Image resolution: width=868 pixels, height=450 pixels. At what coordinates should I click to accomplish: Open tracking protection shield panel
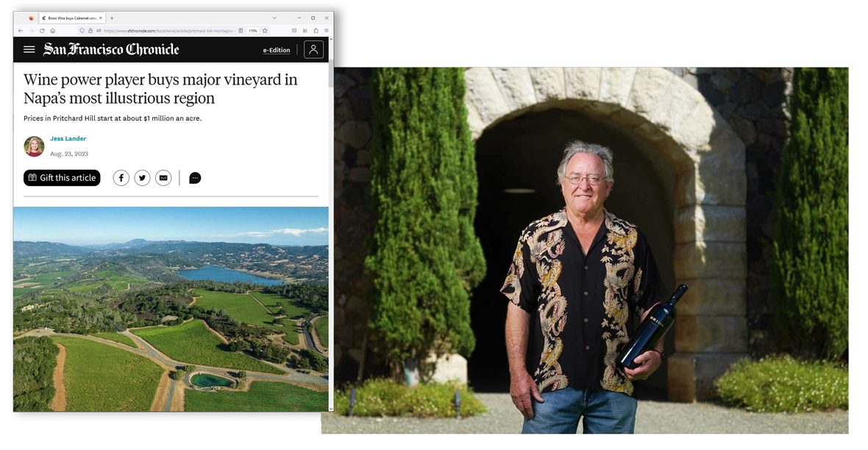(82, 31)
